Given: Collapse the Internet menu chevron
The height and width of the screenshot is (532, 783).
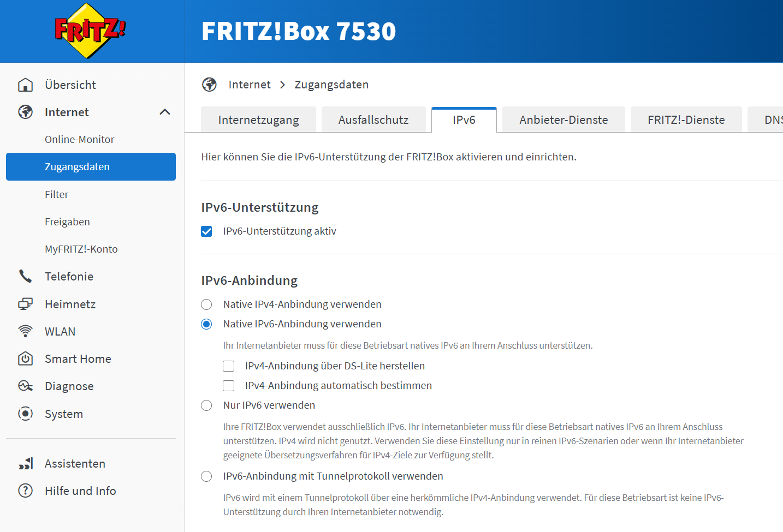Looking at the screenshot, I should 164,112.
